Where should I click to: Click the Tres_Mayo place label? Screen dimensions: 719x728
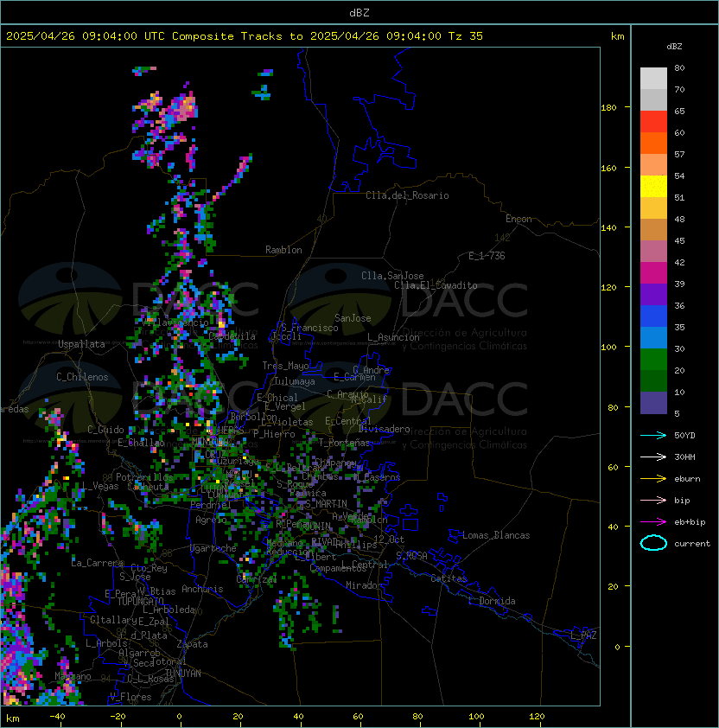pyautogui.click(x=285, y=366)
